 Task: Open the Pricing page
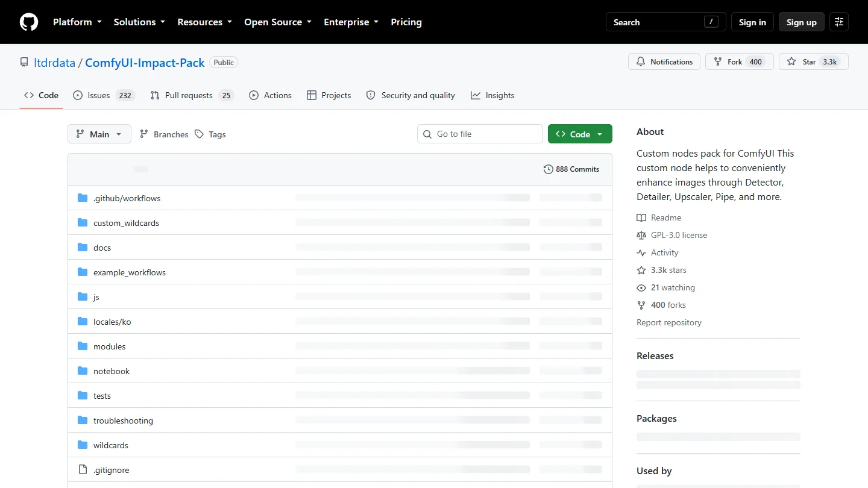click(406, 22)
